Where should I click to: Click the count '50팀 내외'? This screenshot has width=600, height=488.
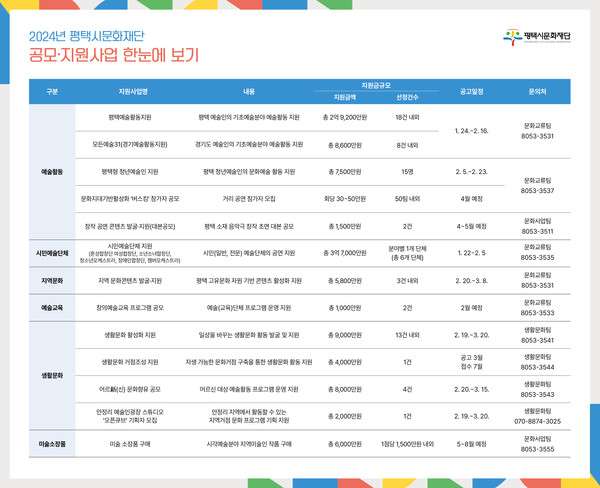(x=407, y=199)
